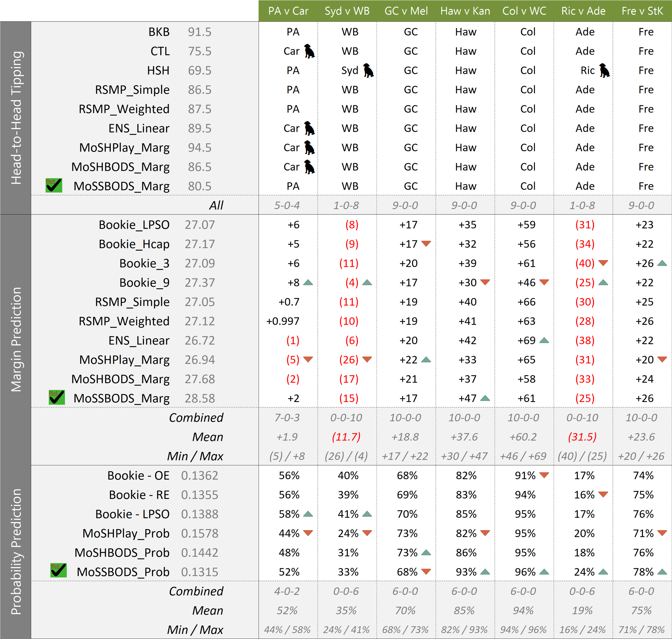Click the dog icon in MoSHBODS_Marg tipping row
672x639 pixels.
pyautogui.click(x=309, y=167)
